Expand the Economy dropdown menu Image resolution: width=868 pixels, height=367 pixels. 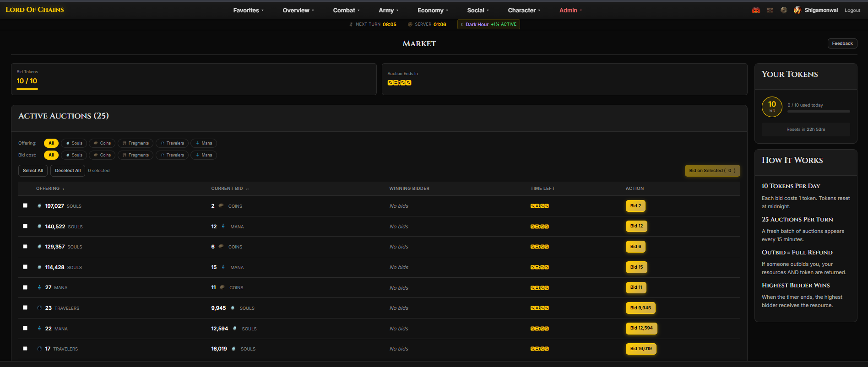click(x=433, y=10)
